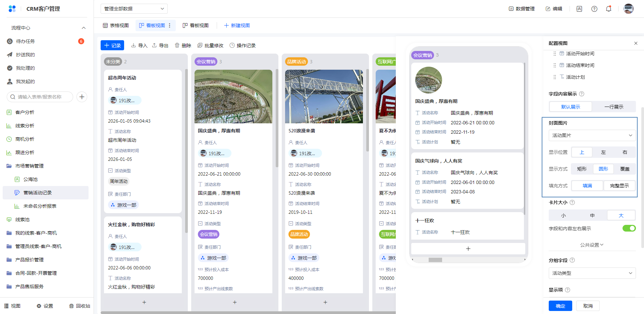The height and width of the screenshot is (314, 644).
Task: Click the preview horizontal scrollbar thumb
Action: tap(435, 260)
